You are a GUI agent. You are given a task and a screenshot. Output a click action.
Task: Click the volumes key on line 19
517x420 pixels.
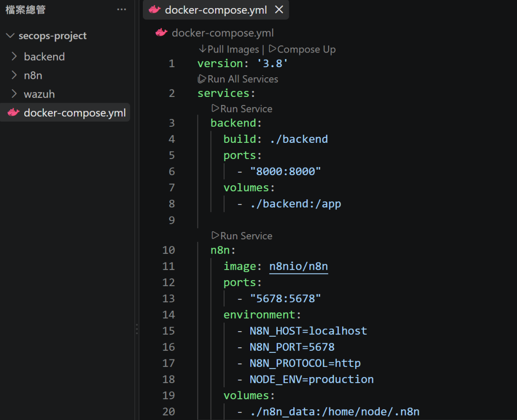246,396
